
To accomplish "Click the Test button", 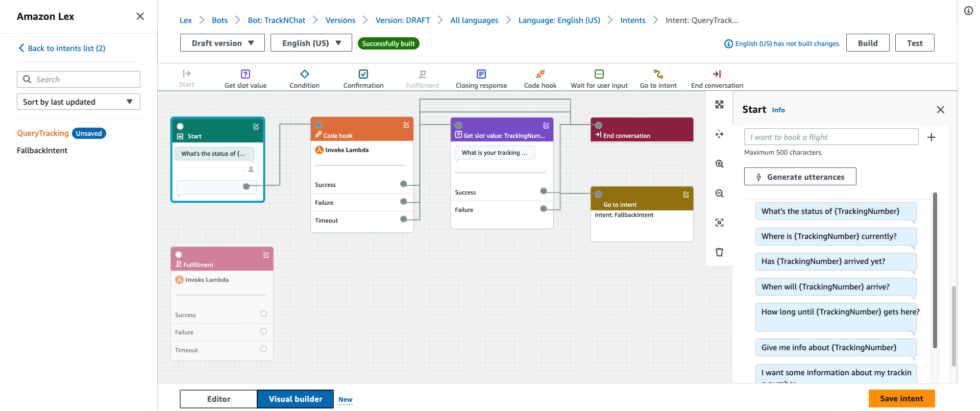I will coord(915,43).
